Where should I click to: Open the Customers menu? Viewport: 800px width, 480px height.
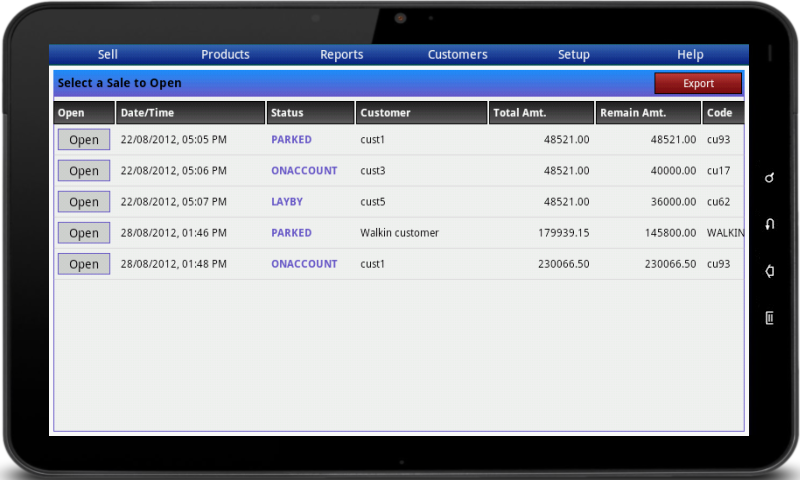pos(457,55)
